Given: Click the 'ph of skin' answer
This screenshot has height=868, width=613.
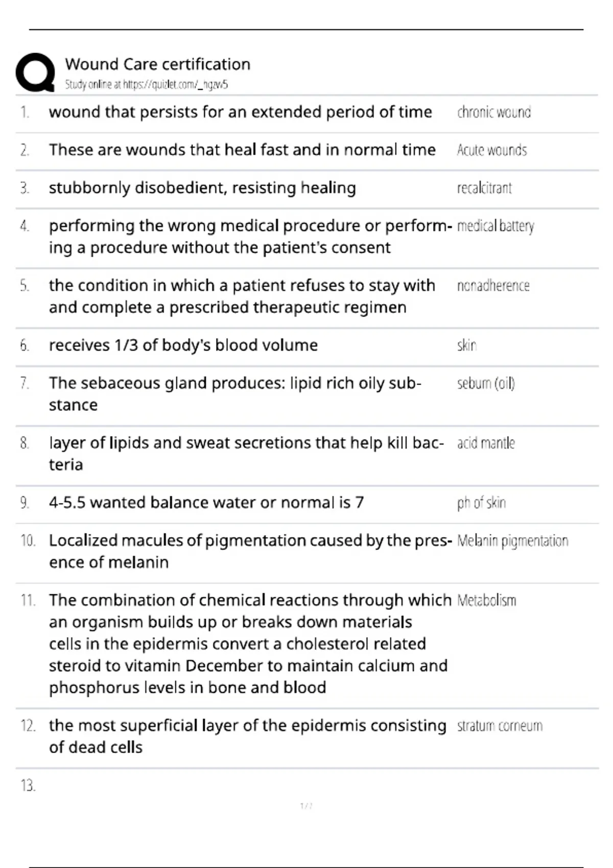Looking at the screenshot, I should [x=481, y=503].
